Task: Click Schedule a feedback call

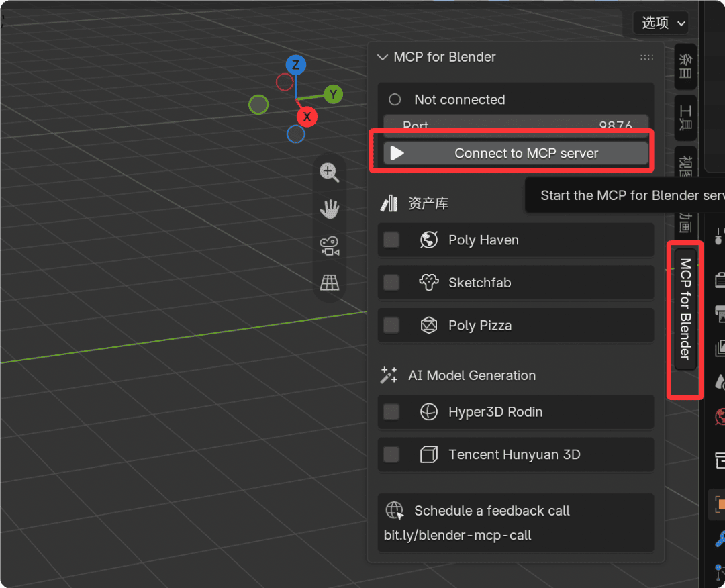Action: (x=491, y=511)
